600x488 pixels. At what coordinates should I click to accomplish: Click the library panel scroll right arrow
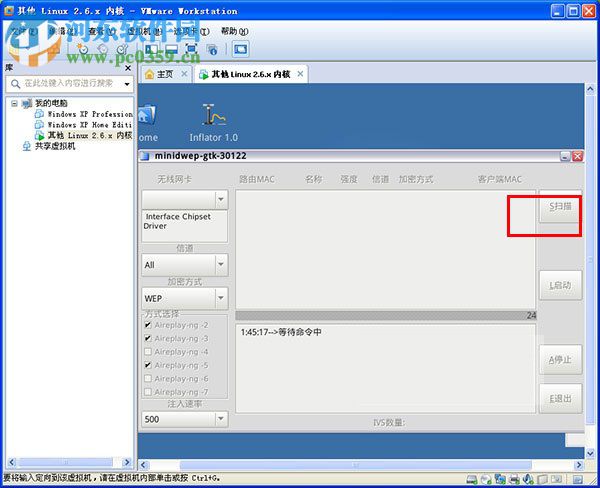point(127,462)
